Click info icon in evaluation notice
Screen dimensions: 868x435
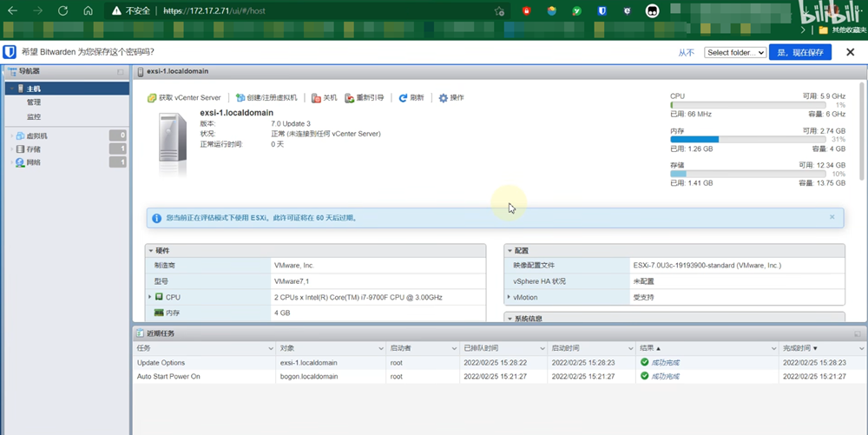tap(156, 218)
